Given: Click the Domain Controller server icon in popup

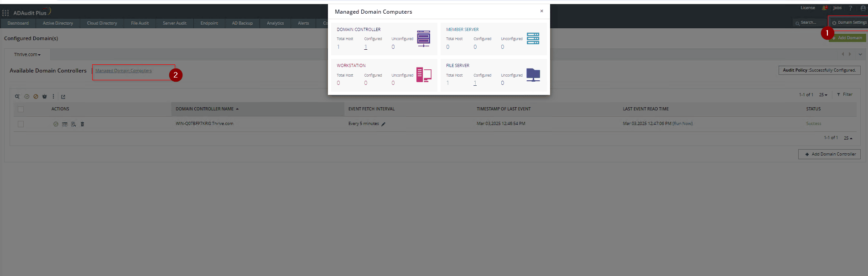Looking at the screenshot, I should tap(423, 39).
